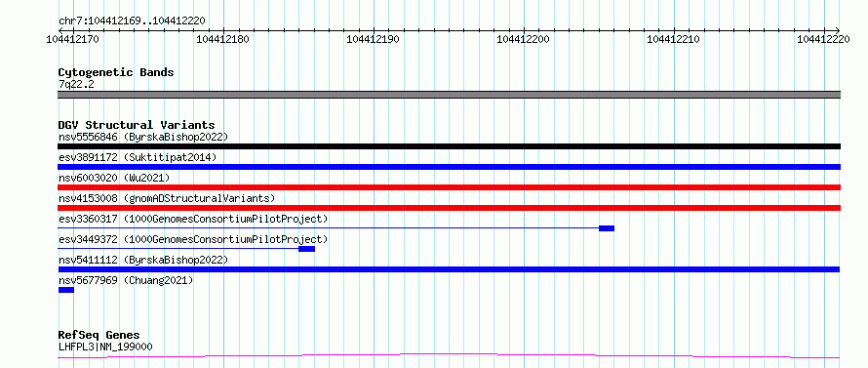The width and height of the screenshot is (868, 368).
Task: Click the chr7:104412169..104412220 region label
Action: [132, 20]
